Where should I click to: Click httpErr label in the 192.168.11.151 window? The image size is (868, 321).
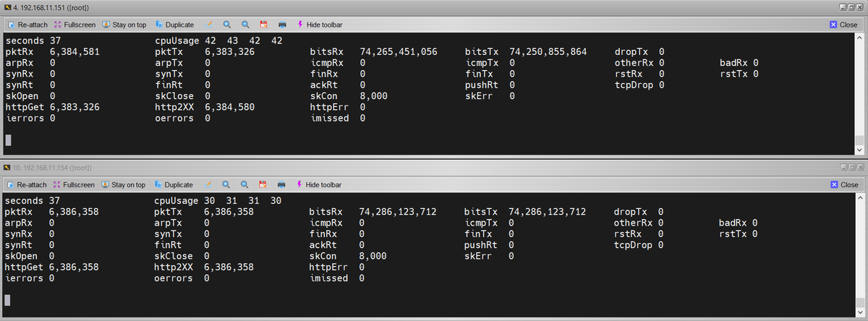(x=329, y=106)
